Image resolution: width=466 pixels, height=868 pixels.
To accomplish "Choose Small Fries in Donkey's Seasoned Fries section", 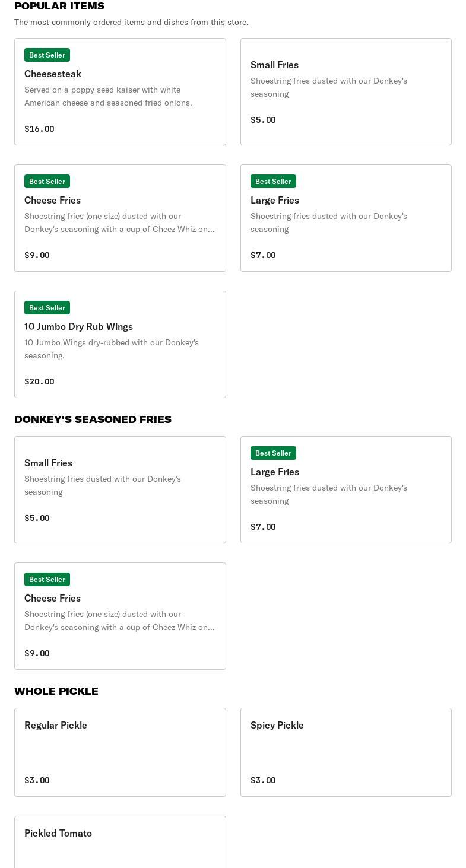I will [x=120, y=489].
